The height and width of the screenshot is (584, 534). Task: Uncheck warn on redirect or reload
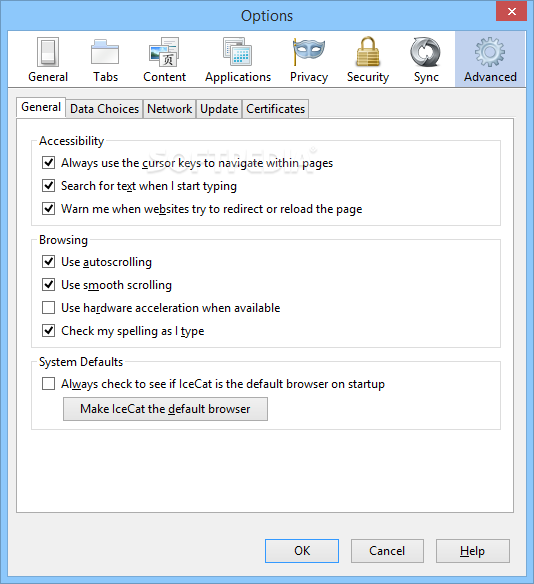[48, 209]
